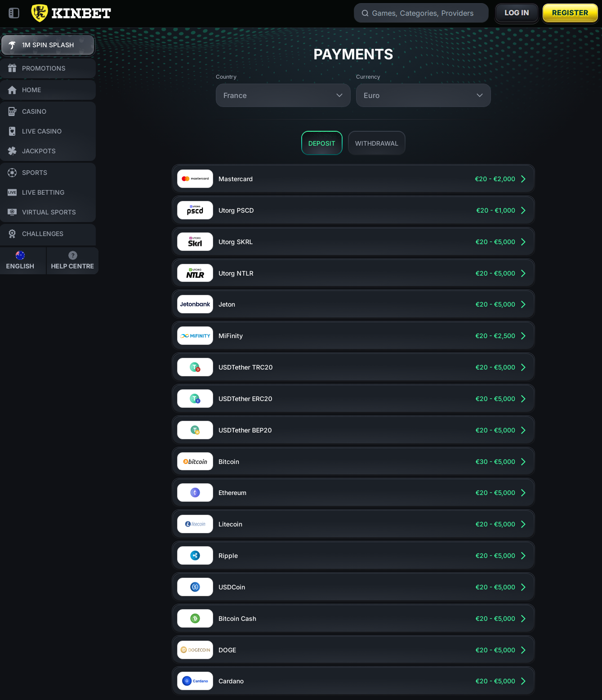
Task: Click the Utorg NTLR logo
Action: pos(195,273)
